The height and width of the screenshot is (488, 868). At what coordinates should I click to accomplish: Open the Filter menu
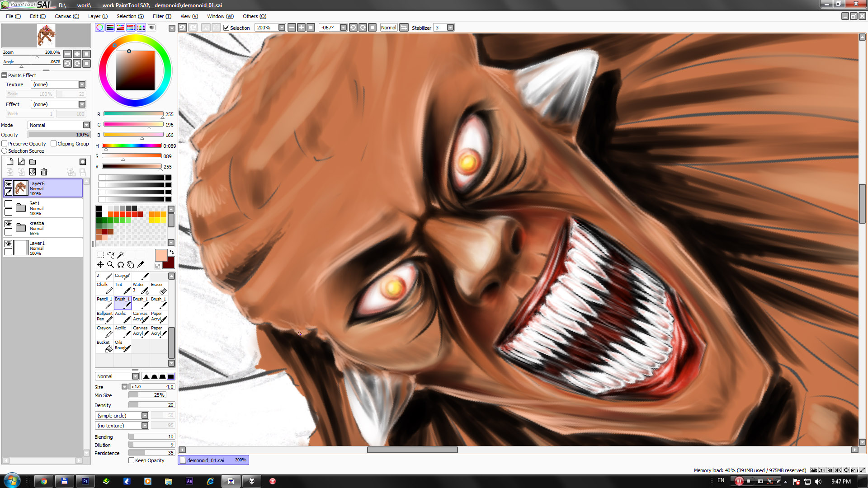162,16
